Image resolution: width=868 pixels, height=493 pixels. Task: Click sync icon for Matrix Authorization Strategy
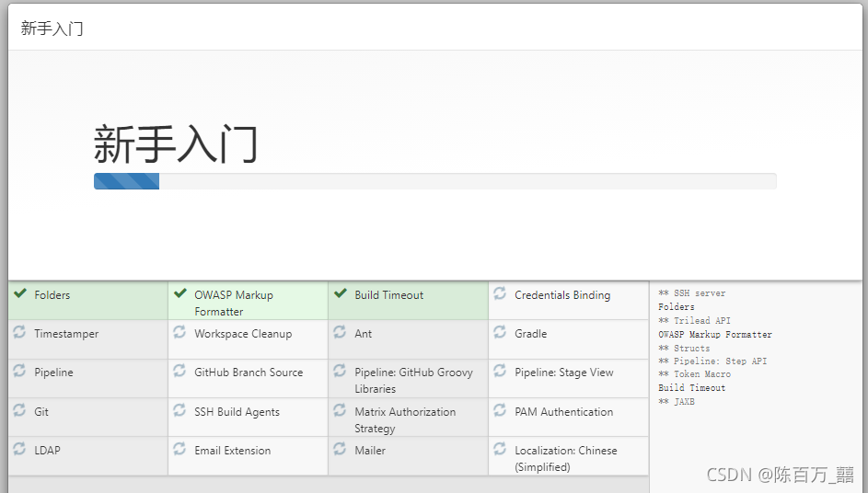(340, 410)
